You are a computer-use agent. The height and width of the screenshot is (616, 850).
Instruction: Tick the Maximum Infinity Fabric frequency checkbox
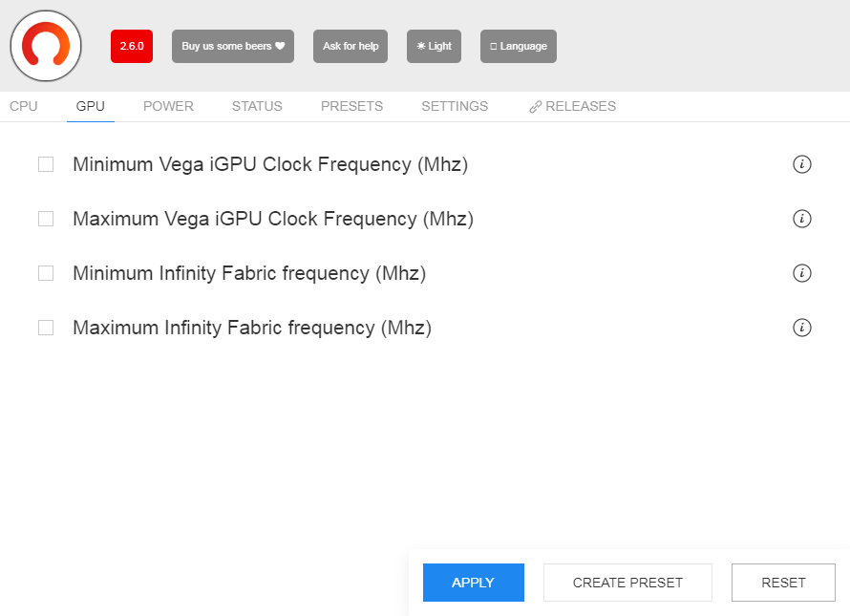(46, 328)
